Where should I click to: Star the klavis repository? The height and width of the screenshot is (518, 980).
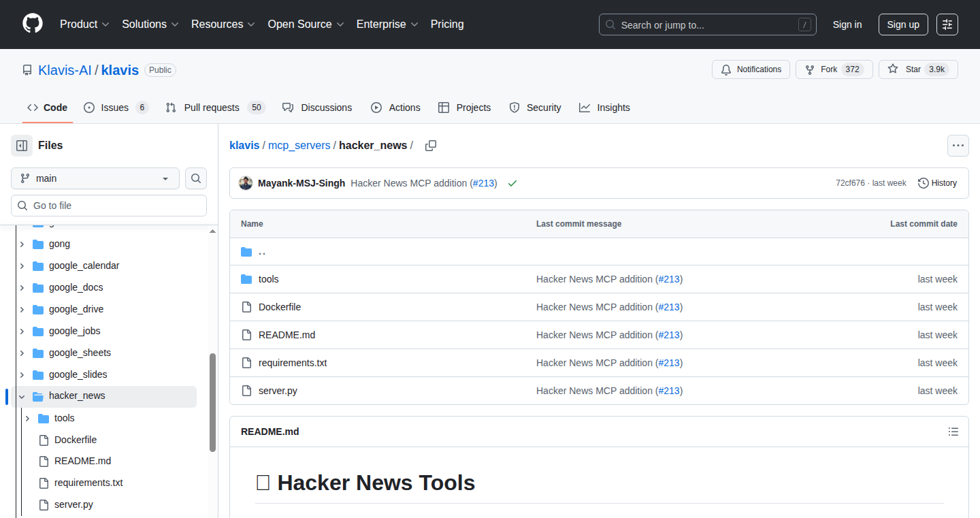[x=918, y=69]
